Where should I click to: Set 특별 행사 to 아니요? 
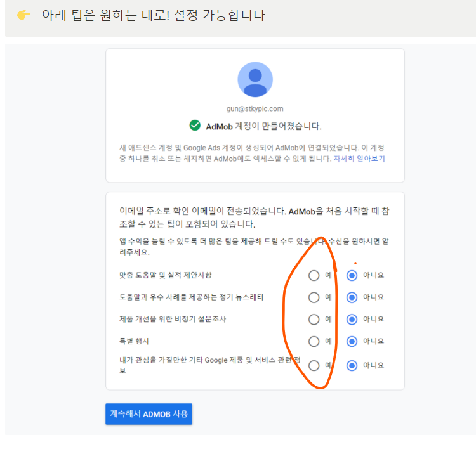[352, 341]
